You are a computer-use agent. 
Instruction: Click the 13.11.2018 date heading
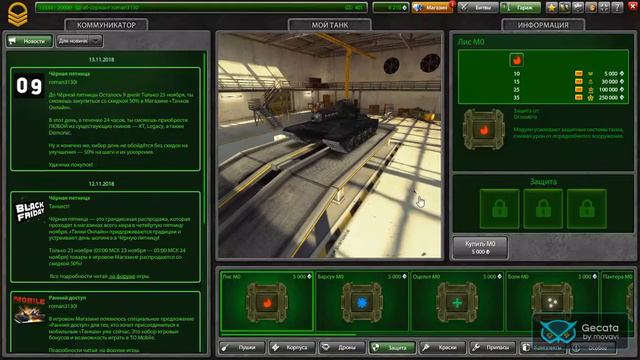[101, 60]
